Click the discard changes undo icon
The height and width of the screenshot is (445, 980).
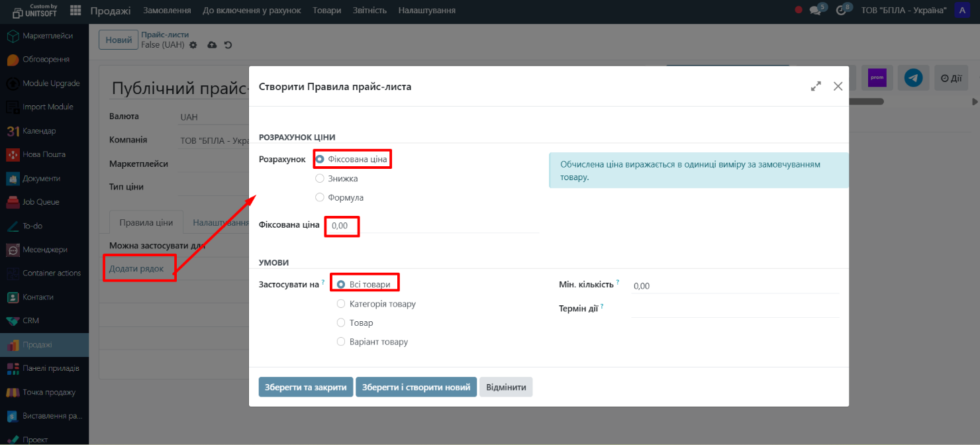pos(228,45)
